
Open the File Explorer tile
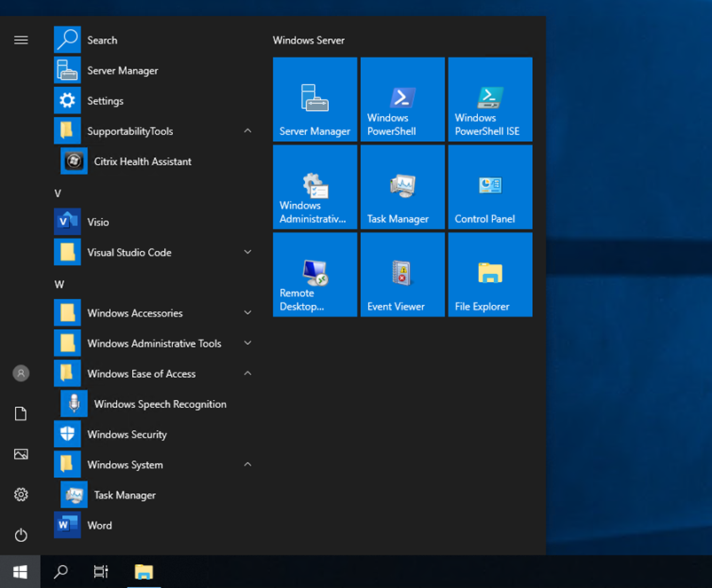(x=490, y=275)
